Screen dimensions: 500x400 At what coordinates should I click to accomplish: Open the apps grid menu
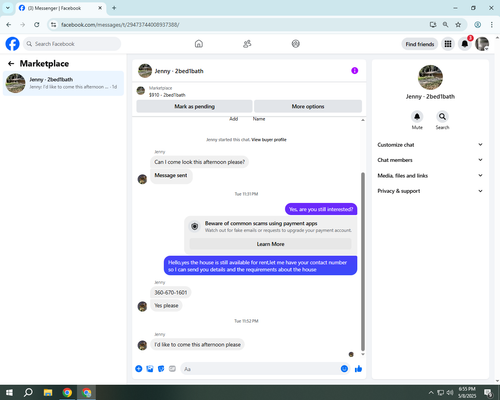(448, 44)
